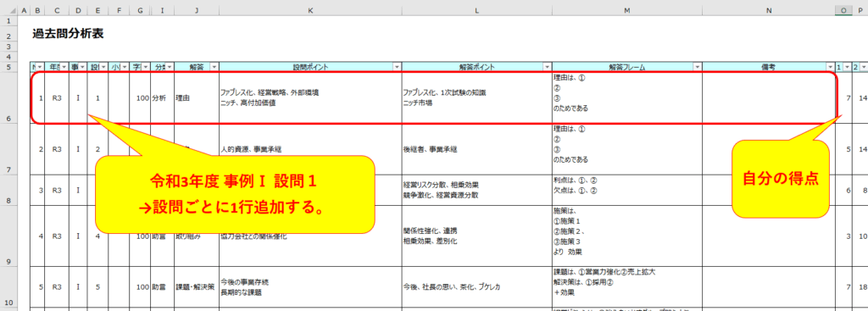Open the filter arrow for score column 1
868x311 pixels.
(x=847, y=66)
